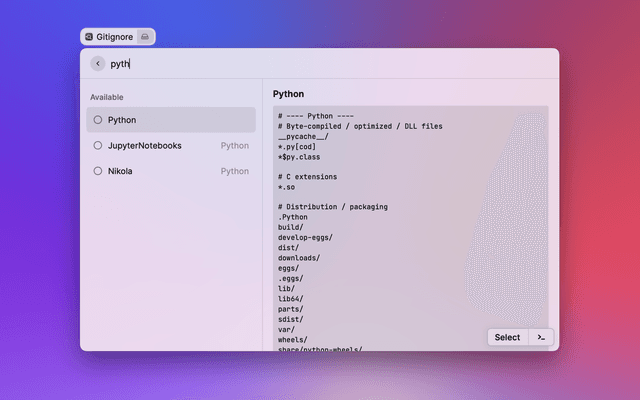This screenshot has width=640, height=400.
Task: Select the Nikola radio button
Action: tap(97, 171)
